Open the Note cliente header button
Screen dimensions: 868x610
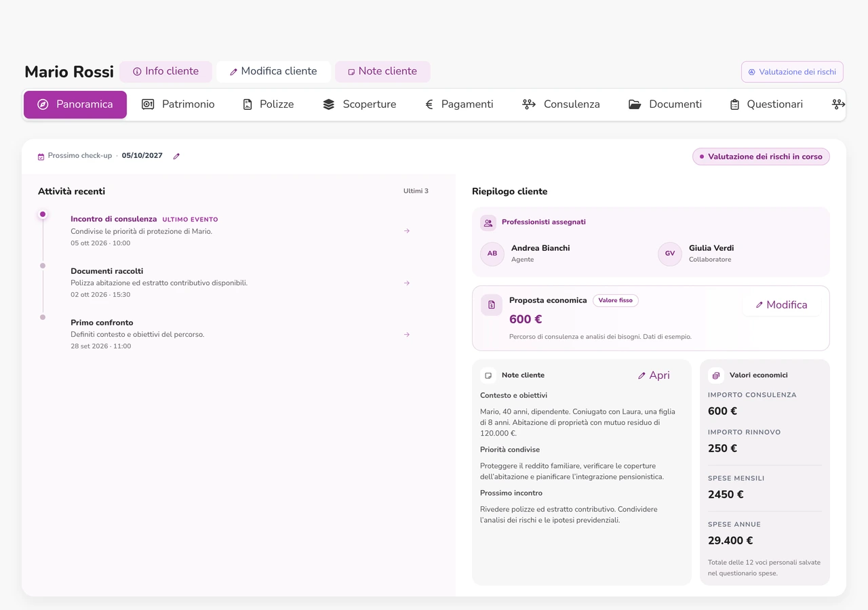pyautogui.click(x=382, y=71)
